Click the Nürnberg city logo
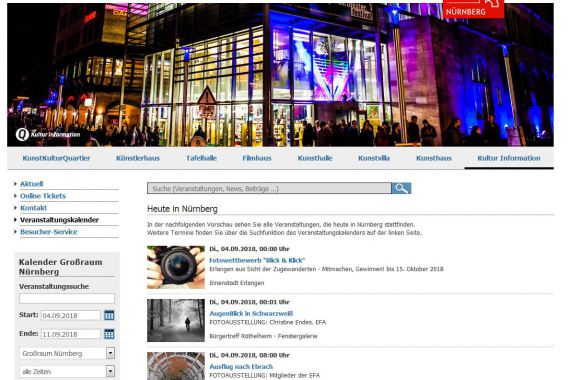 [474, 9]
